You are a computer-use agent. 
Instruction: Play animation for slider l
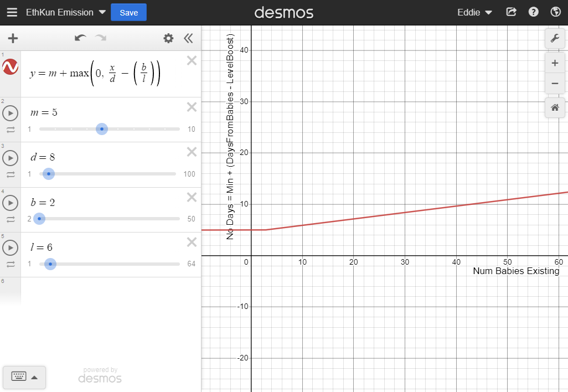click(x=10, y=248)
